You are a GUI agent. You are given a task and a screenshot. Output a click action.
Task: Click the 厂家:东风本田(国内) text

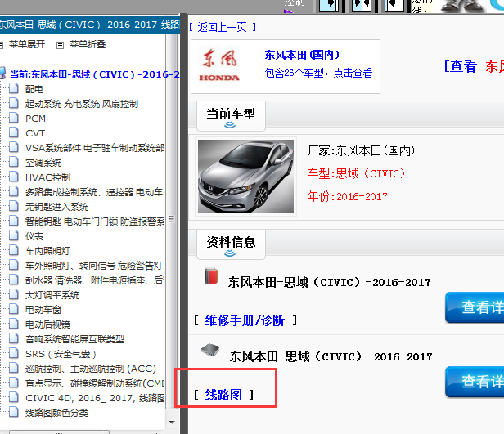pyautogui.click(x=361, y=150)
